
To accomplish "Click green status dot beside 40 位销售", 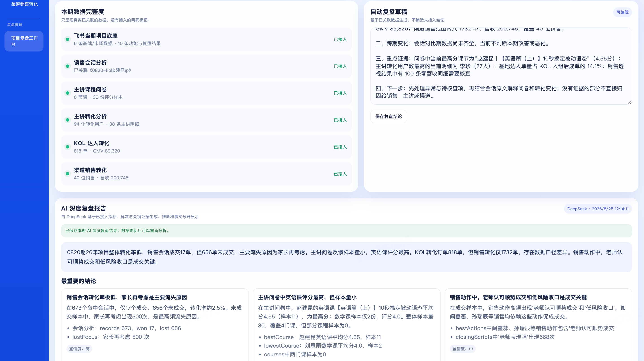I will coord(67,174).
